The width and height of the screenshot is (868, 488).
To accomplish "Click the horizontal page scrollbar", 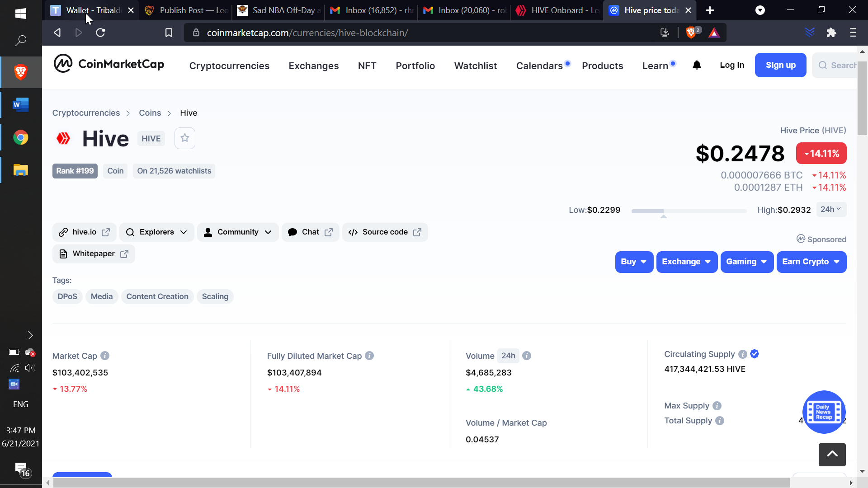I will pyautogui.click(x=421, y=483).
